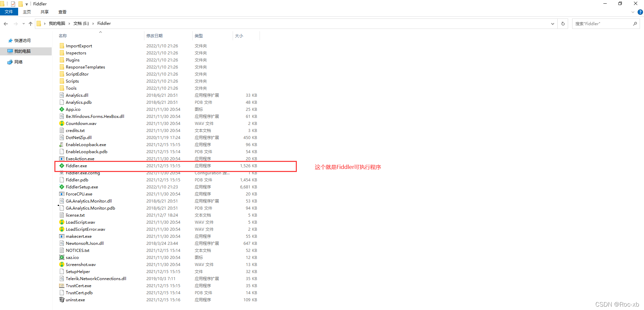Select SetupHelper file
Image resolution: width=644 pixels, height=310 pixels.
(x=78, y=271)
